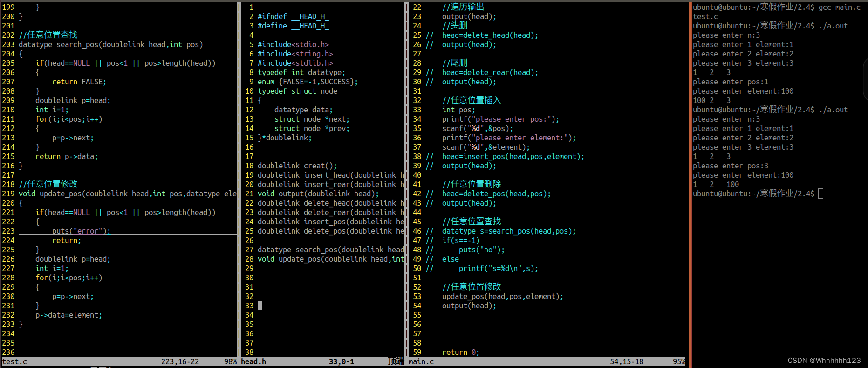The height and width of the screenshot is (368, 868).
Task: Click 'please enter pos:3' line in terminal
Action: coord(731,166)
